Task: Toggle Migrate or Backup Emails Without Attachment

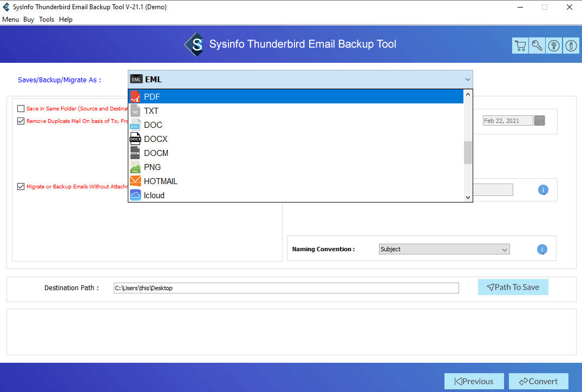Action: [21, 187]
